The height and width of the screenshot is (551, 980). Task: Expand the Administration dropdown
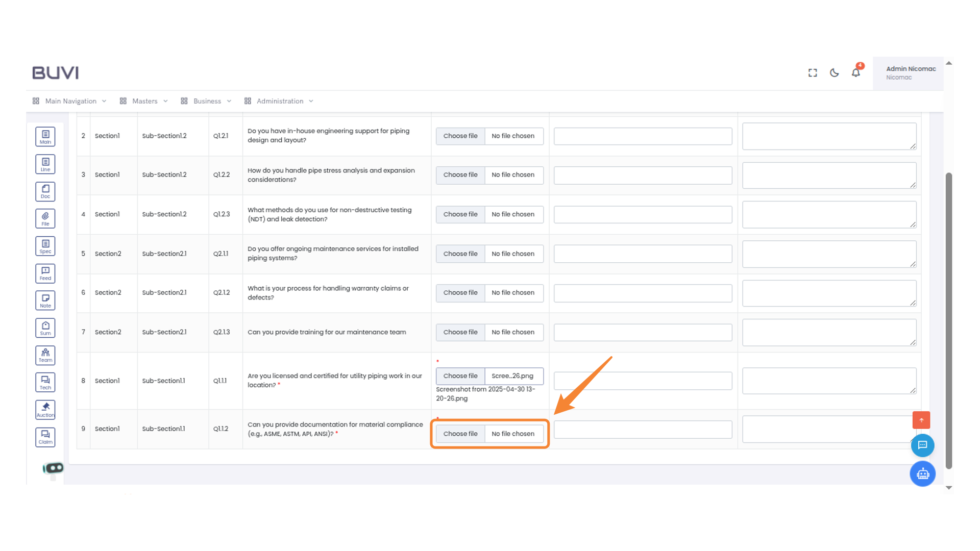(280, 101)
